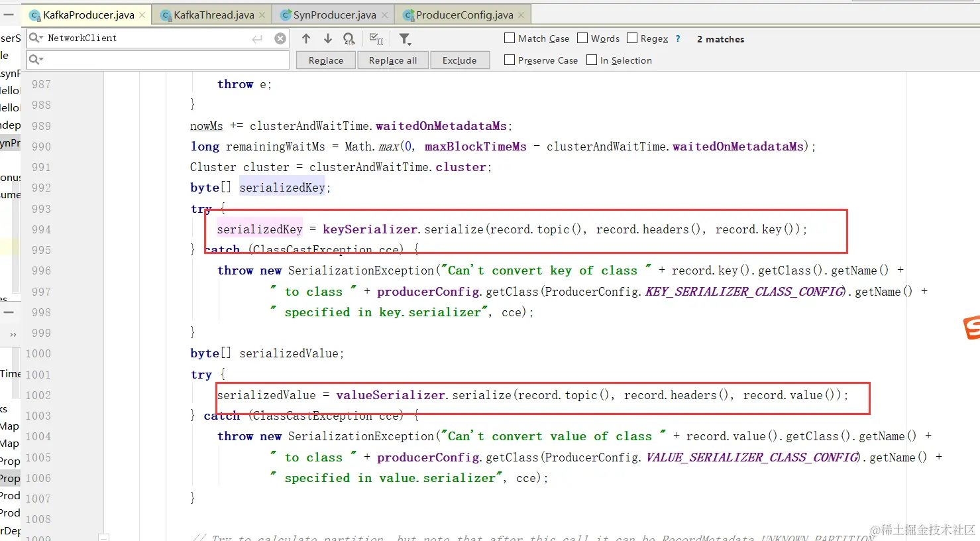Click the select all occurrences icon

click(376, 38)
